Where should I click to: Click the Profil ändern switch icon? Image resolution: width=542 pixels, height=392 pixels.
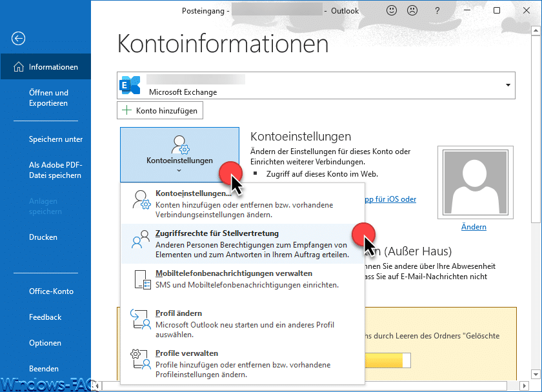coord(141,319)
